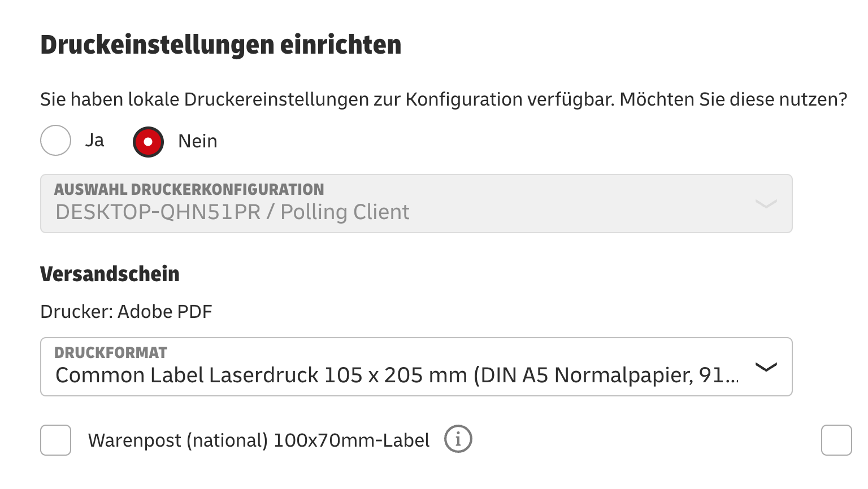Expand Druckformat using its chevron arrow

(766, 367)
